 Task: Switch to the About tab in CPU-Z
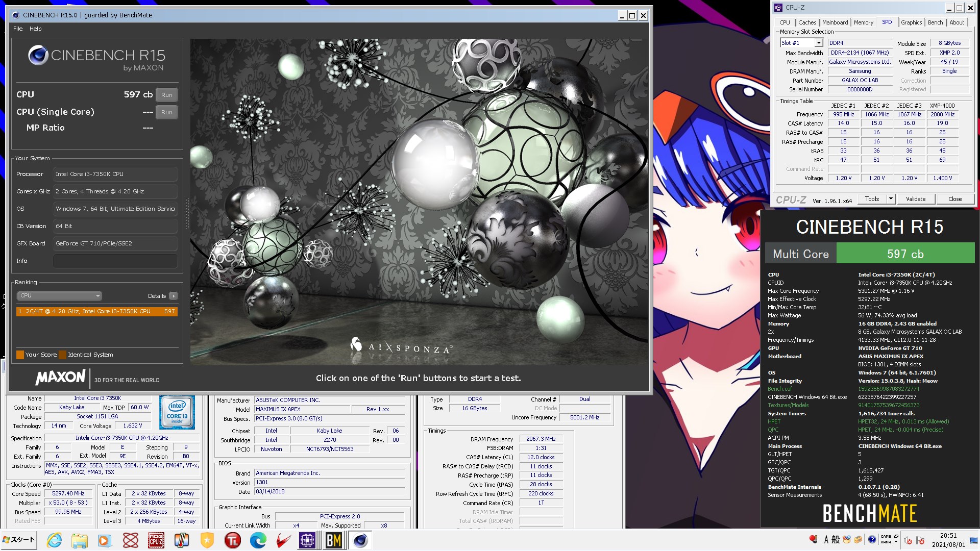click(957, 22)
